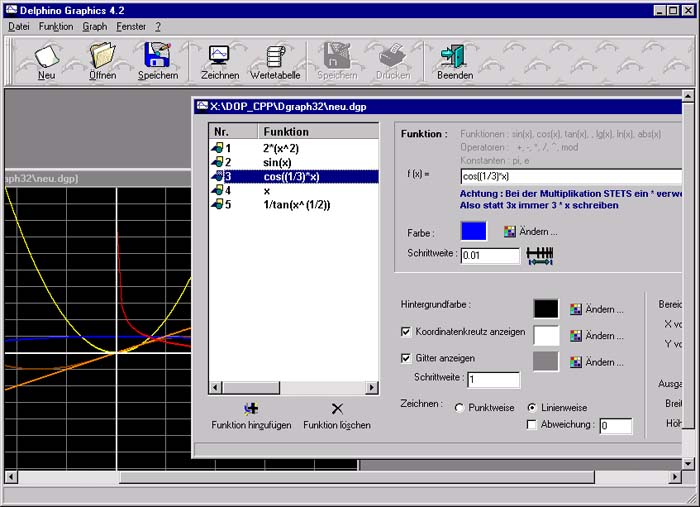Click function icon in row 3
Screen dimensions: 700x507
[217, 176]
